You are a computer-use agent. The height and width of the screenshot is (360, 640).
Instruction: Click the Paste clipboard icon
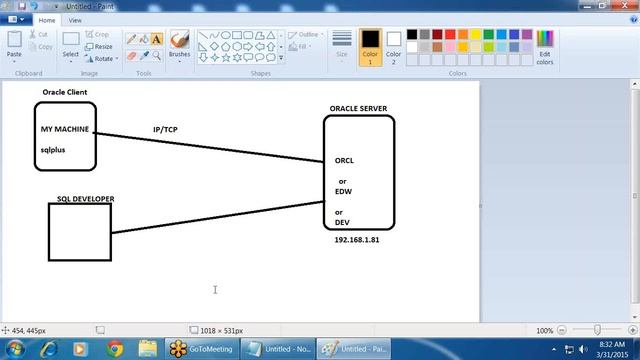tap(14, 39)
